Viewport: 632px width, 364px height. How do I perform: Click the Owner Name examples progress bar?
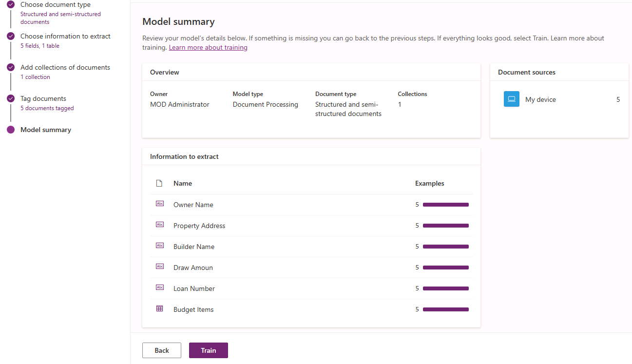[x=445, y=205]
